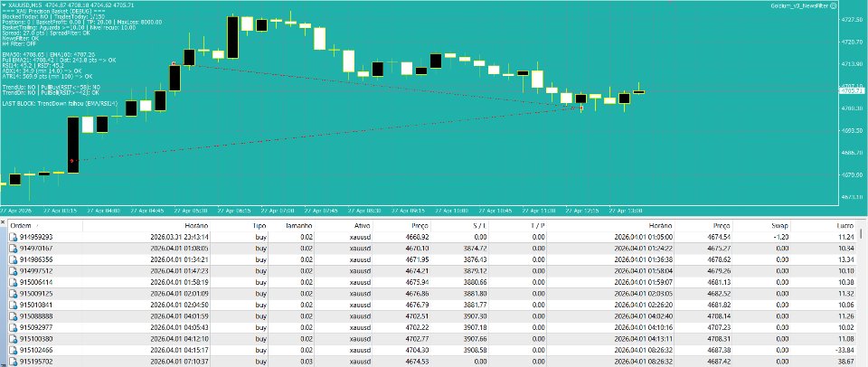Viewport: 868px width, 367px height.
Task: Click the S / L column header
Action: pyautogui.click(x=477, y=226)
